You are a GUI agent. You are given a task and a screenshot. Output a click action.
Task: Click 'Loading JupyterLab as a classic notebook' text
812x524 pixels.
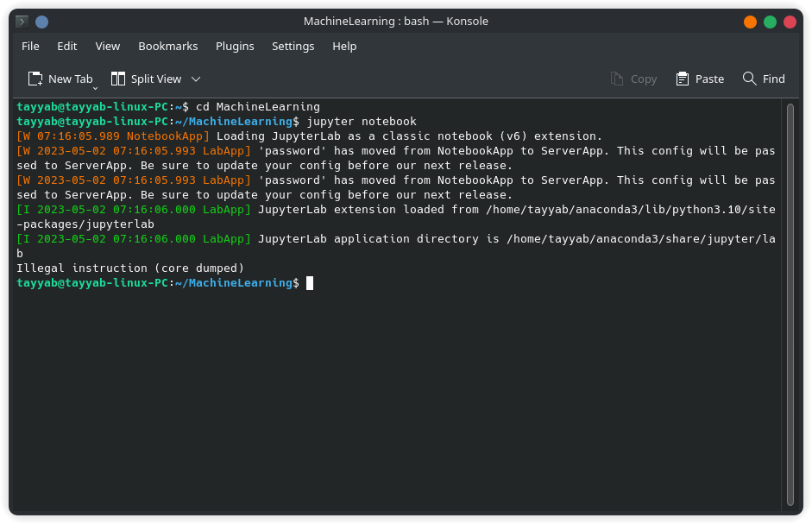click(x=354, y=136)
